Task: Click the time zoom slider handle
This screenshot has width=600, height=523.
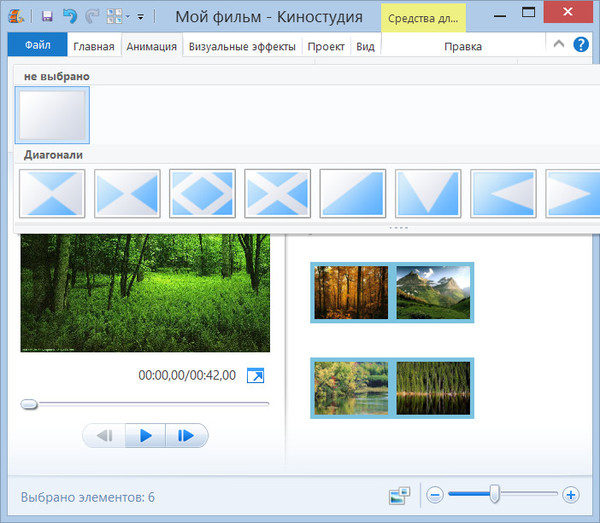Action: tap(494, 494)
